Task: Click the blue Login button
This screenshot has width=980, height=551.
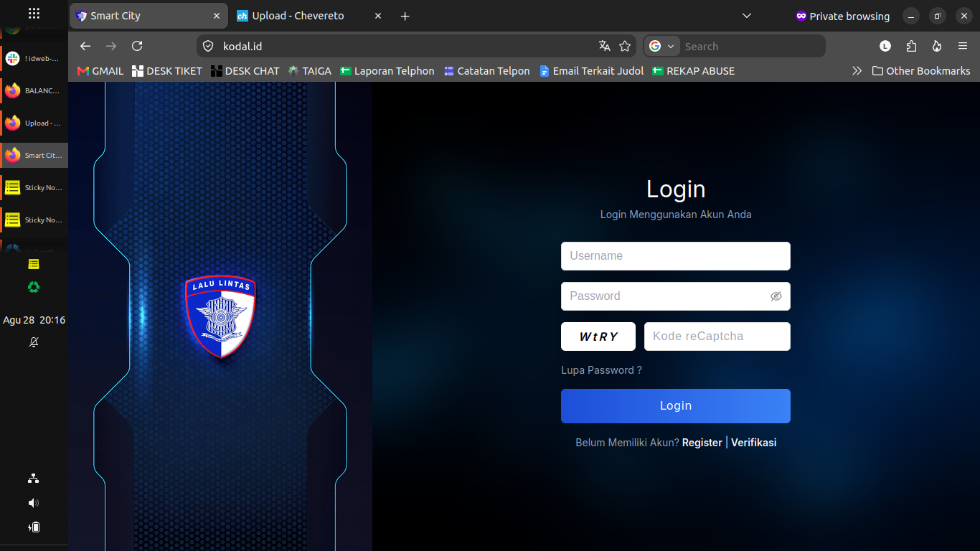Action: [x=676, y=406]
